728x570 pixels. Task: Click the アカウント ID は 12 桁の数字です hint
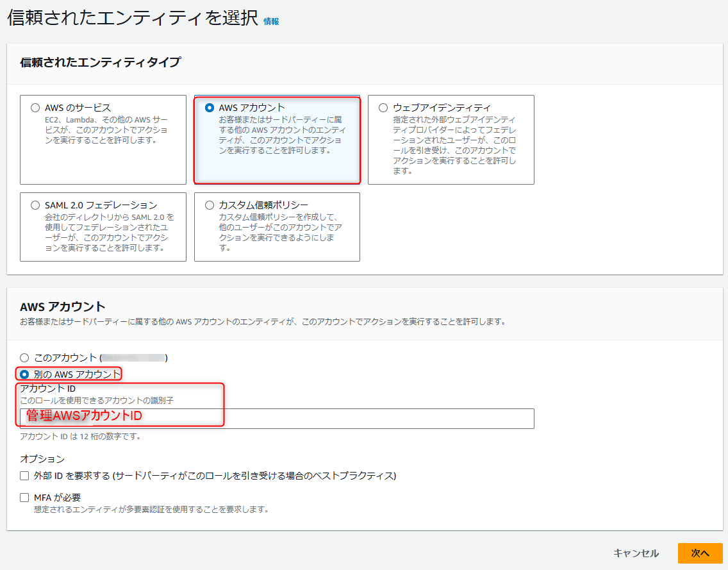pos(80,437)
